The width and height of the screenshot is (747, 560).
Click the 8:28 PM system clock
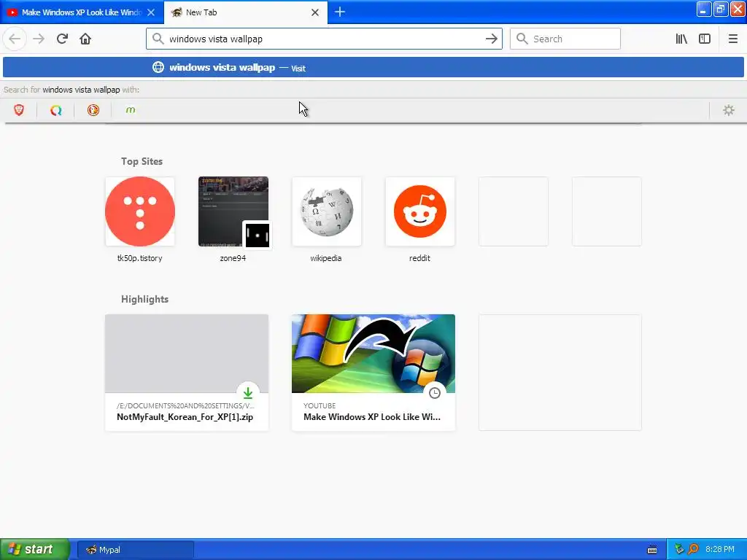pyautogui.click(x=720, y=549)
